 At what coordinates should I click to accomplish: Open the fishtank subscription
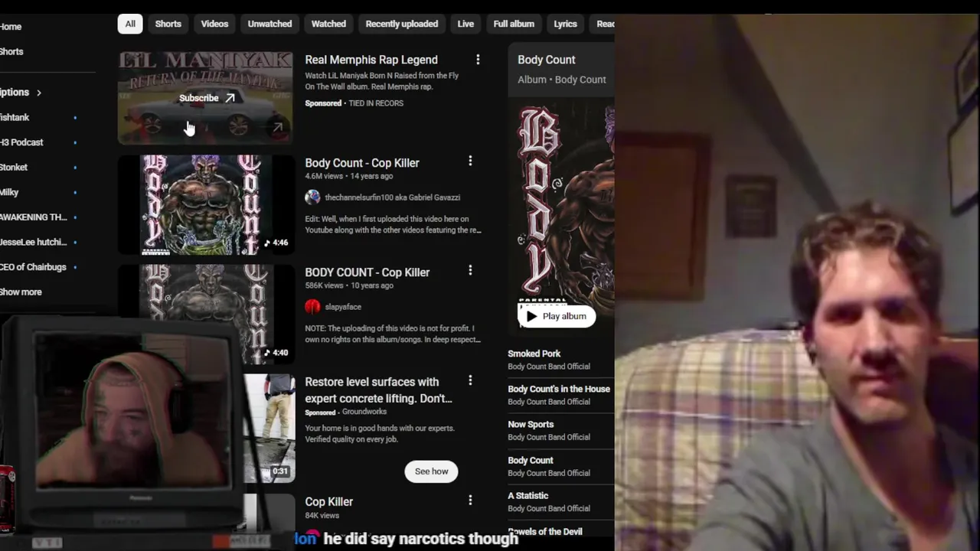click(x=15, y=117)
